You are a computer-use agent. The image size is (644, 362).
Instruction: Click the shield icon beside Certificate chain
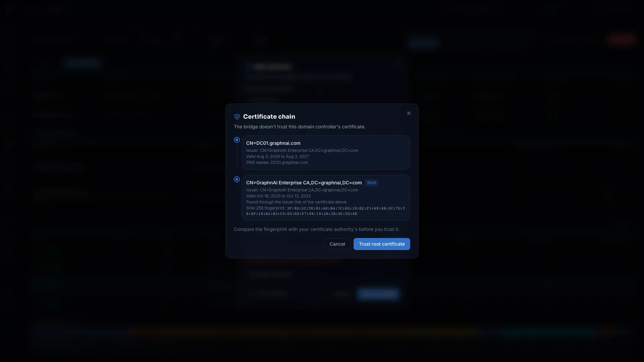tap(237, 117)
